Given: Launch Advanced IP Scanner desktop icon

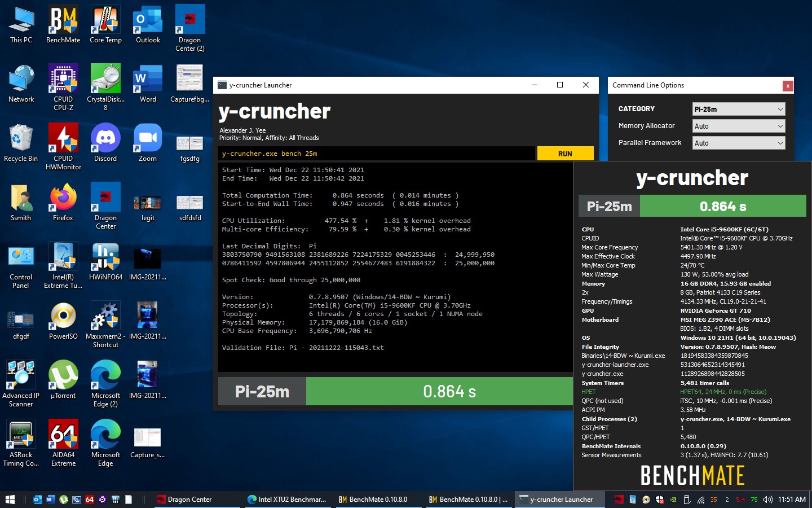Looking at the screenshot, I should point(21,384).
